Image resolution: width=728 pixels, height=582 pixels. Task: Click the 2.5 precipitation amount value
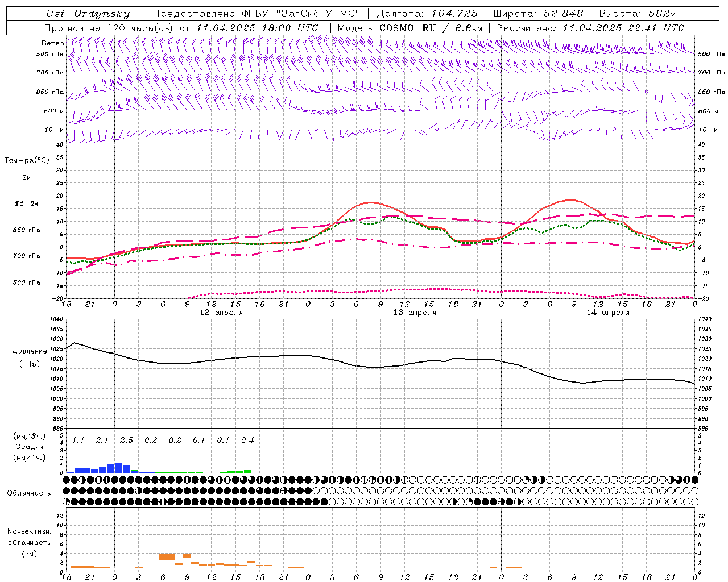tap(126, 440)
